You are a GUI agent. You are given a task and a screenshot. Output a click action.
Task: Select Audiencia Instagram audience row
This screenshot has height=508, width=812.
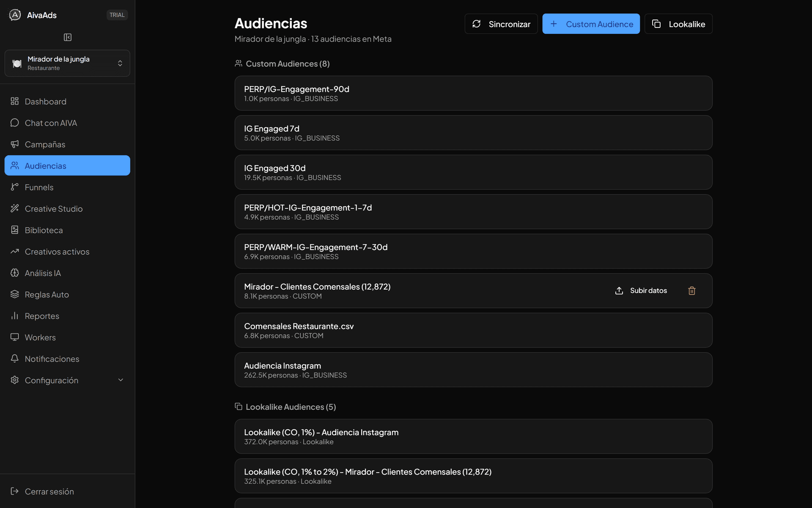473,370
